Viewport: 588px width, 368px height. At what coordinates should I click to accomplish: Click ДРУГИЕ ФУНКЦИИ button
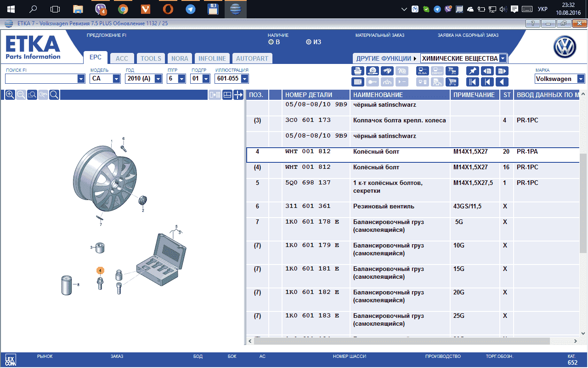click(x=386, y=58)
